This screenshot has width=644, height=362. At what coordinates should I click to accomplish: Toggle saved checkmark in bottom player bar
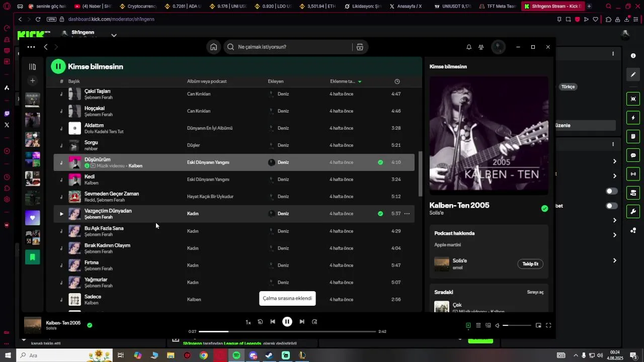pos(90,325)
